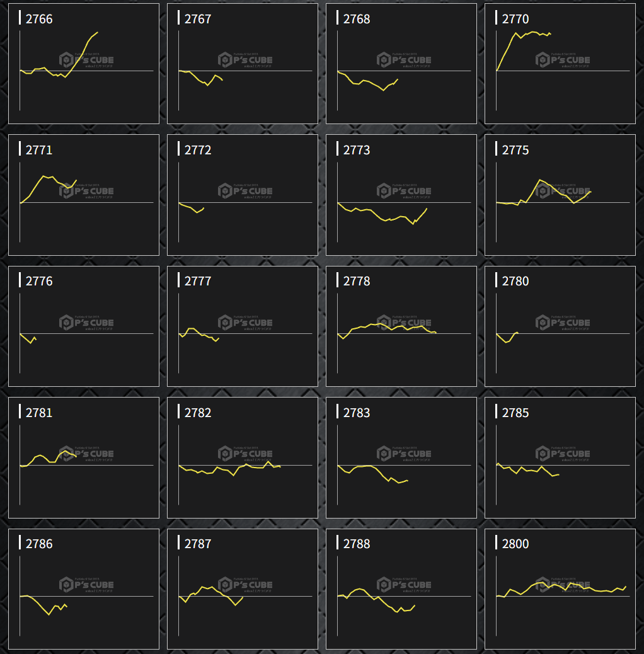Open the graph tile for 2780
This screenshot has height=654, width=644.
[560, 326]
